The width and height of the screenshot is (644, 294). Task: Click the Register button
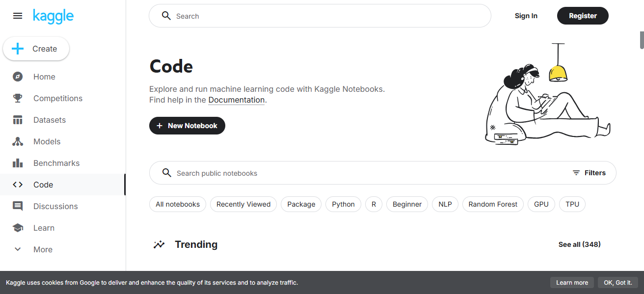pos(583,16)
